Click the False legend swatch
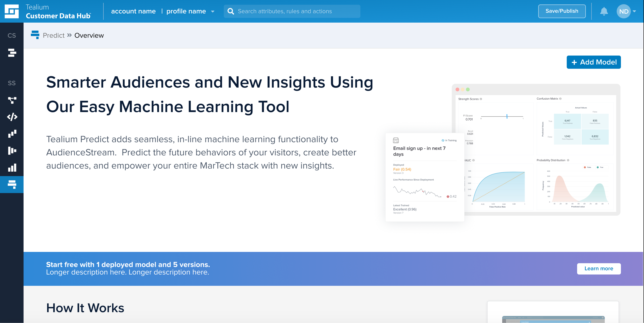The width and height of the screenshot is (644, 323). [585, 167]
